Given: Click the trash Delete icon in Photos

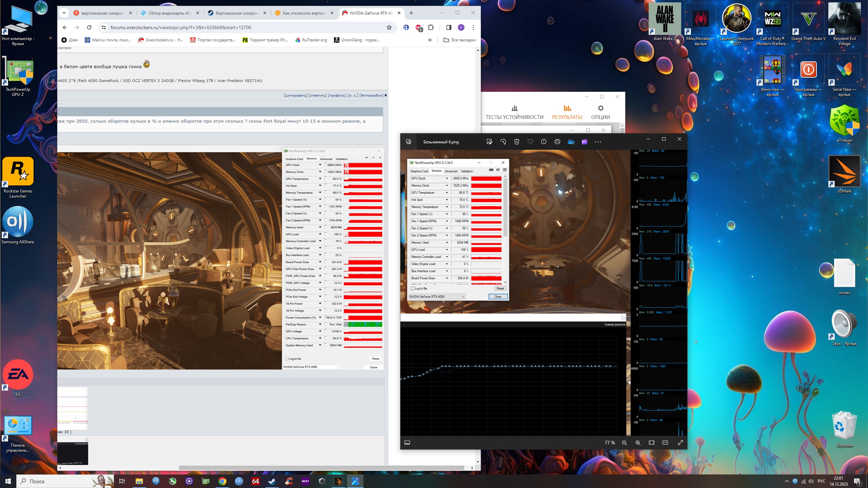Looking at the screenshot, I should click(x=517, y=142).
